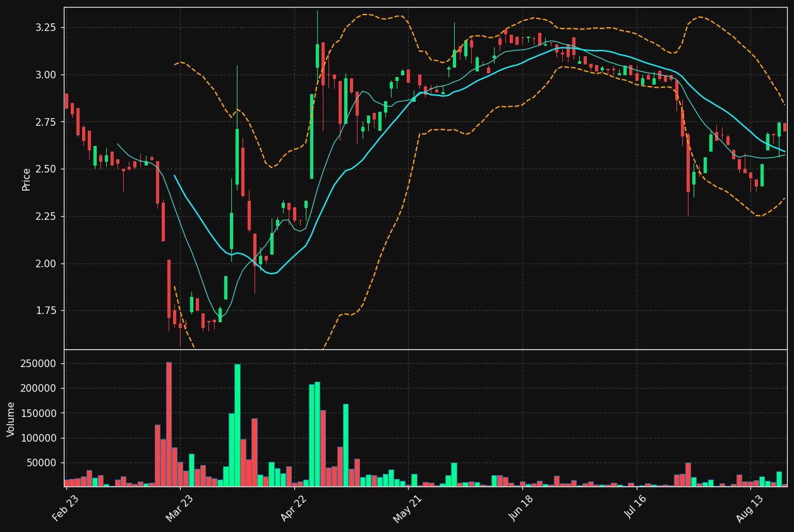This screenshot has height=532, width=794.
Task: Click the 250000 volume axis label
Action: pos(38,364)
